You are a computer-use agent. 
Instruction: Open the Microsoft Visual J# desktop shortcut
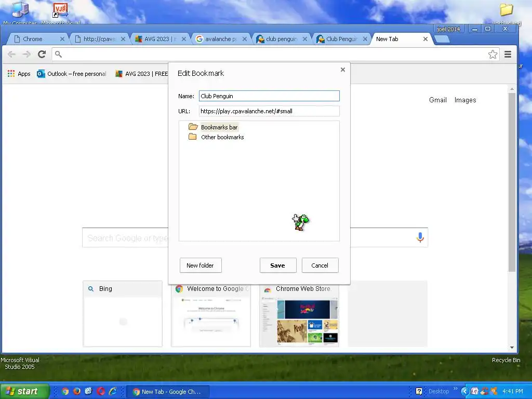[x=60, y=13]
